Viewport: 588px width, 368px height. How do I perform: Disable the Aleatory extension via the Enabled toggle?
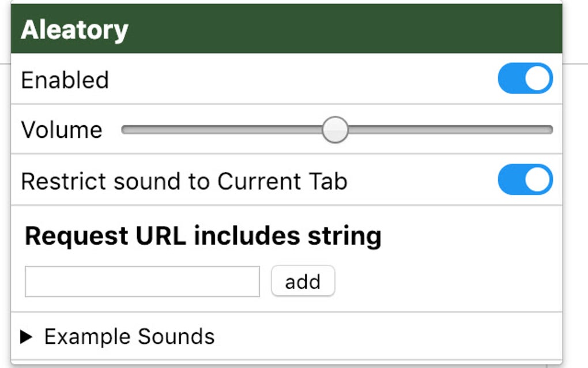pos(524,78)
